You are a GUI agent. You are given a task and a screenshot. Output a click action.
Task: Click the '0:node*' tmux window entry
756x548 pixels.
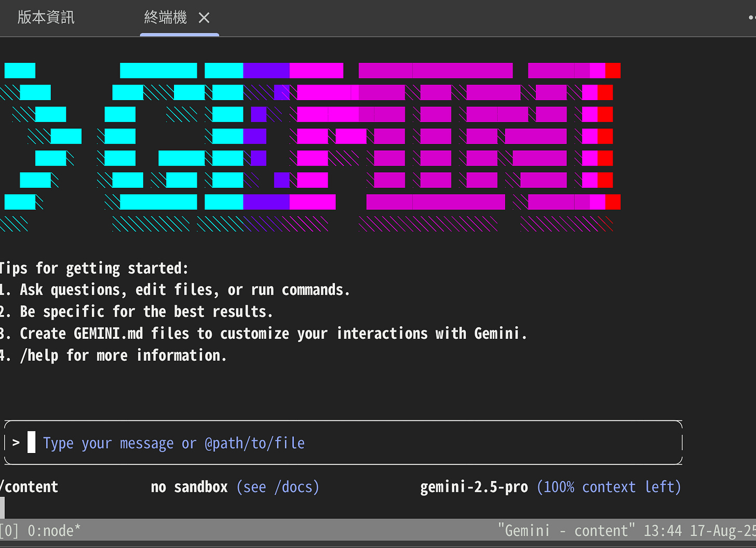54,531
